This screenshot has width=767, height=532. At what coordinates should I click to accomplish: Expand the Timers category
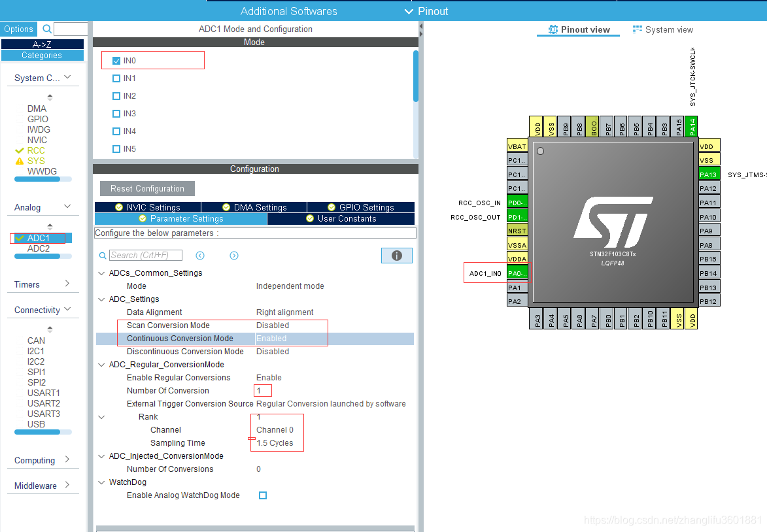pyautogui.click(x=67, y=284)
